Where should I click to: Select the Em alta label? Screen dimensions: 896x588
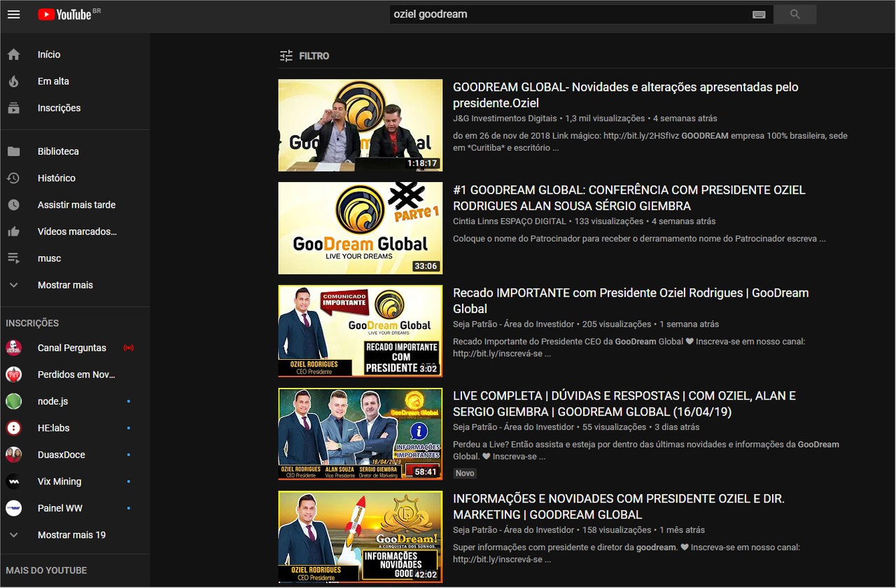click(53, 81)
